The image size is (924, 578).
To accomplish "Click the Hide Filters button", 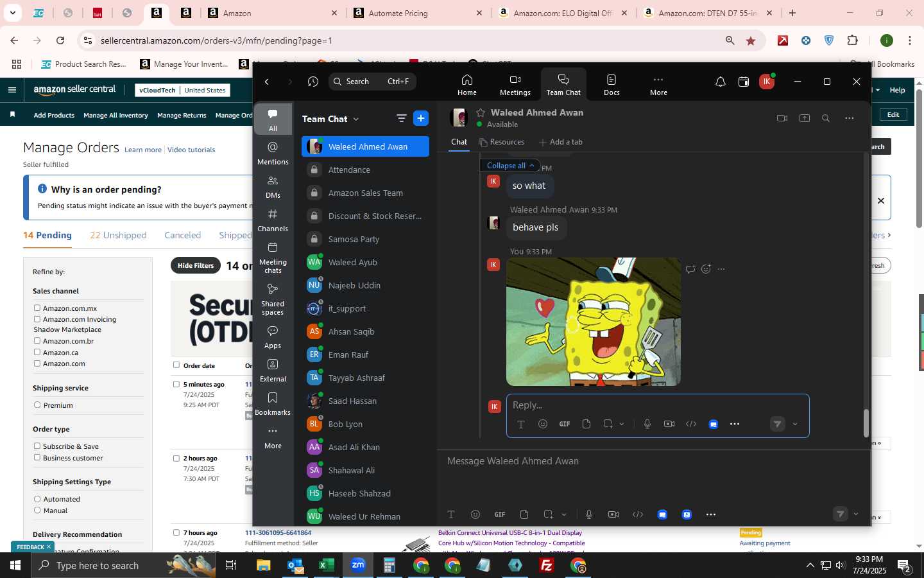I will pyautogui.click(x=196, y=265).
